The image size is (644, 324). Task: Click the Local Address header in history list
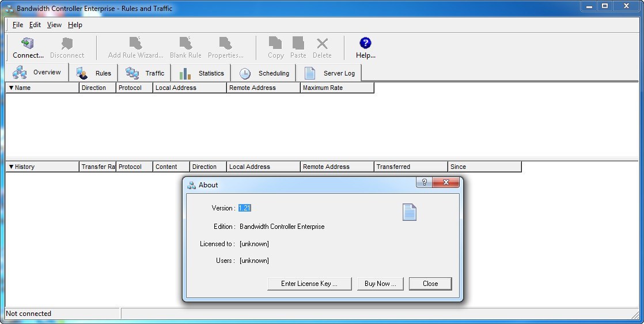(x=263, y=167)
